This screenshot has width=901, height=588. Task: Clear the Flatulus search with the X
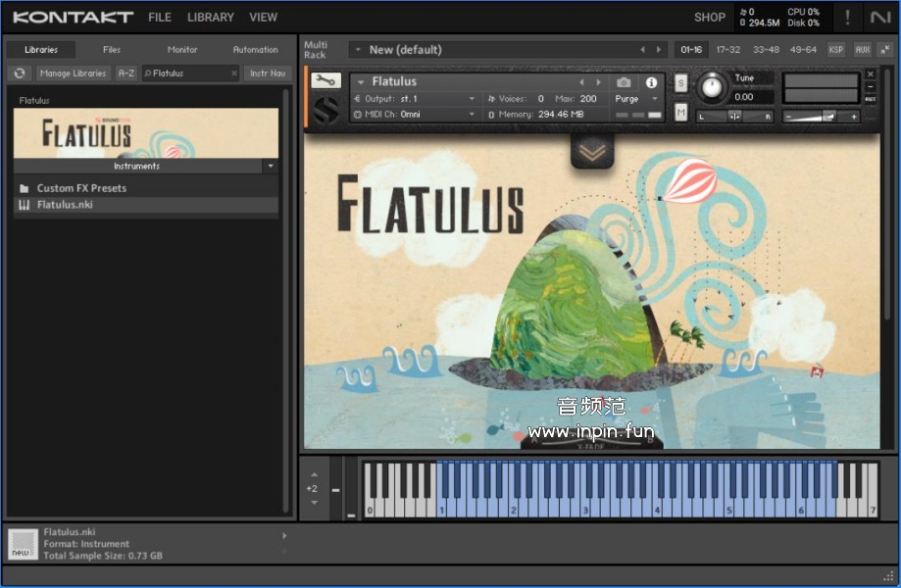[x=234, y=73]
